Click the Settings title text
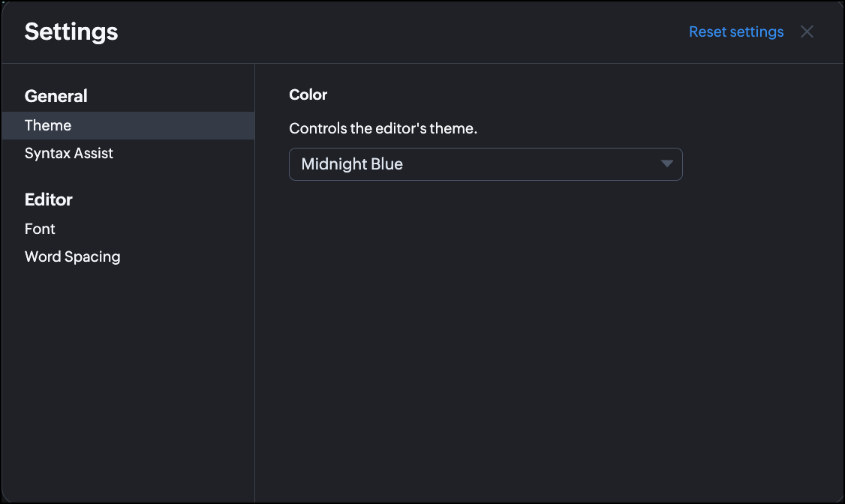The image size is (845, 504). [x=71, y=31]
